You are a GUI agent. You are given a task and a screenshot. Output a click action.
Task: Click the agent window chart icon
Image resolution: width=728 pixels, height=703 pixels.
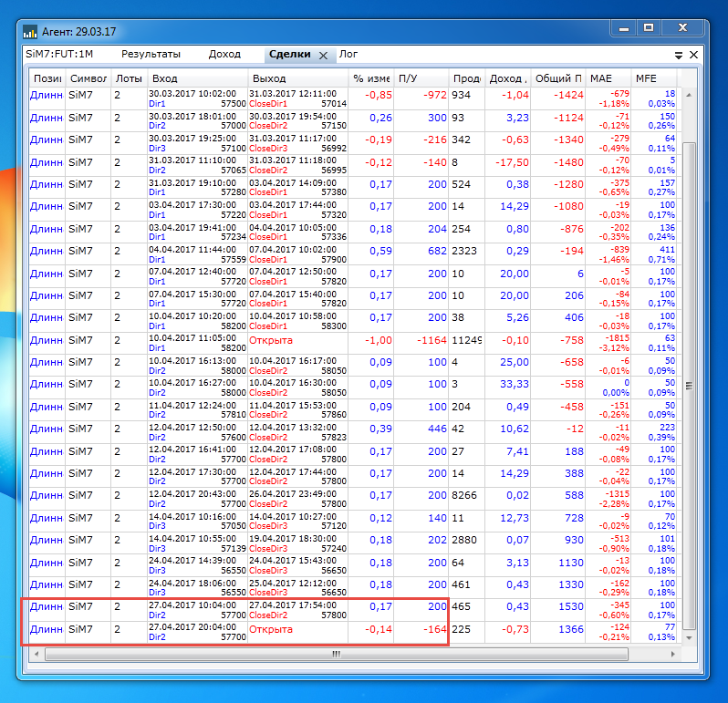(x=30, y=32)
